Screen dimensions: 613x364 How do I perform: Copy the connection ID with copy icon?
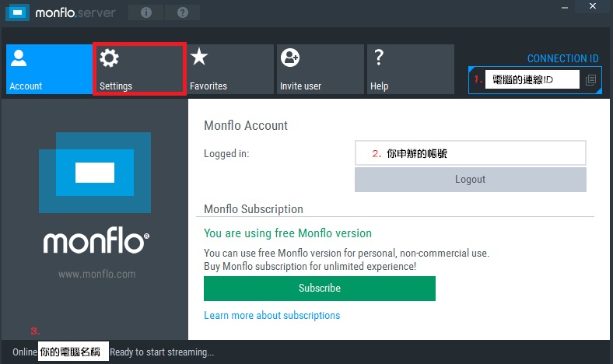pos(590,79)
